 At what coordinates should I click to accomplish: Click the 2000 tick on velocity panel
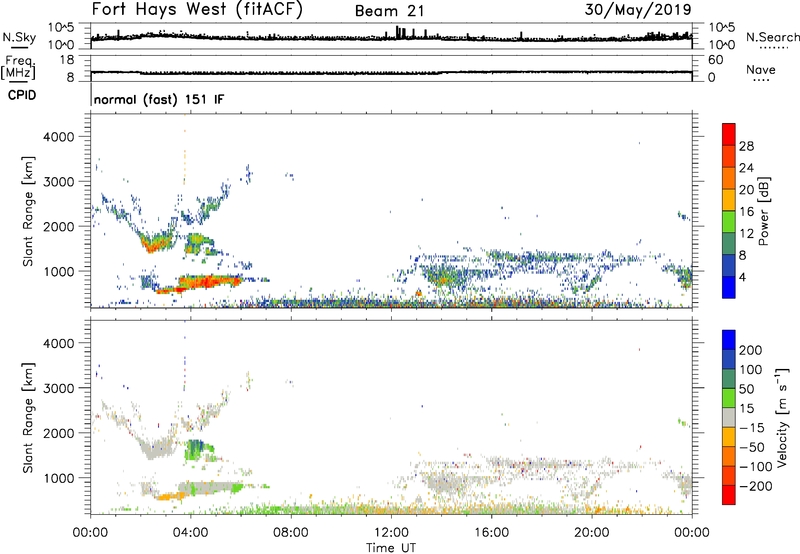59,433
